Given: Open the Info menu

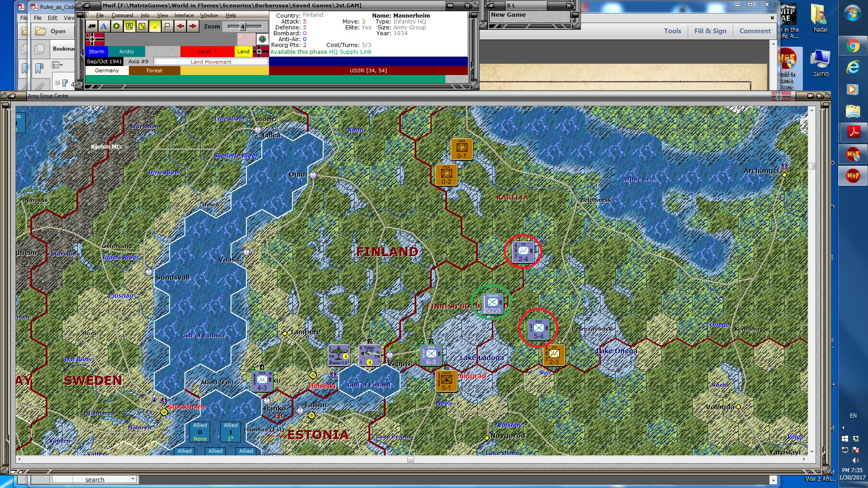Looking at the screenshot, I should (x=145, y=15).
